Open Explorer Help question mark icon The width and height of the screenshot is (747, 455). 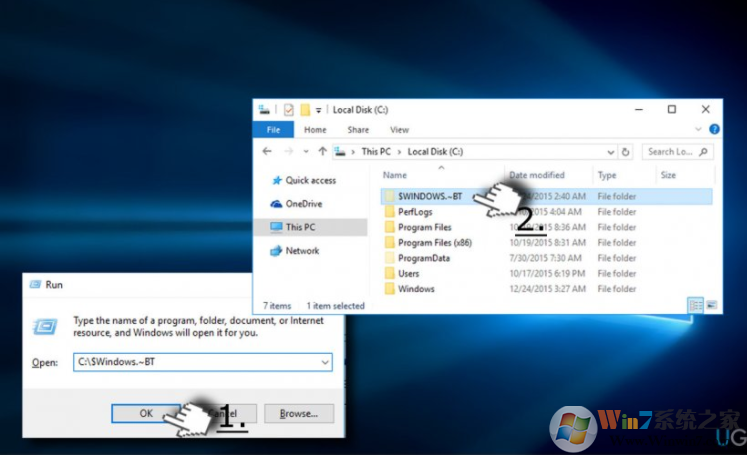point(714,130)
